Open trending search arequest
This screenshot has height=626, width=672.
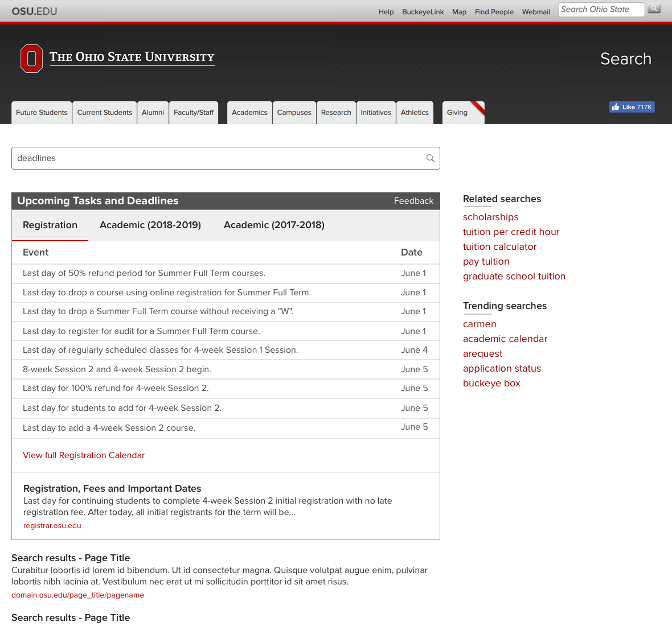tap(482, 353)
